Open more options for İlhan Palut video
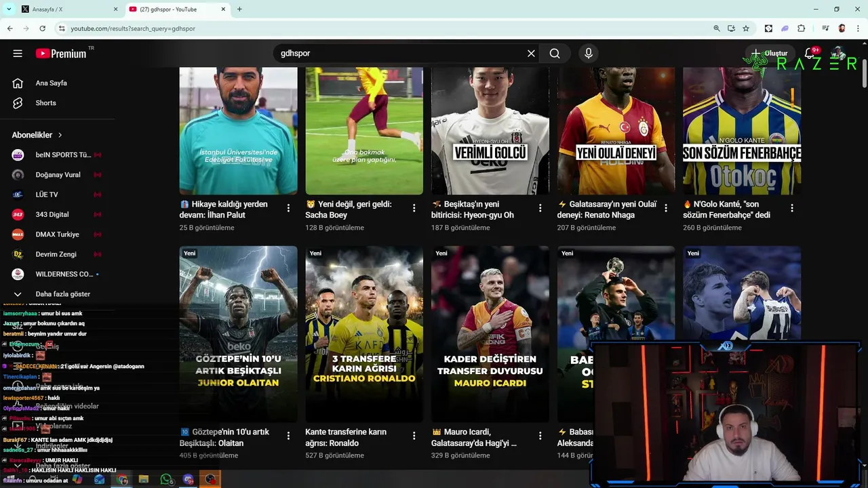This screenshot has width=868, height=488. tap(288, 208)
